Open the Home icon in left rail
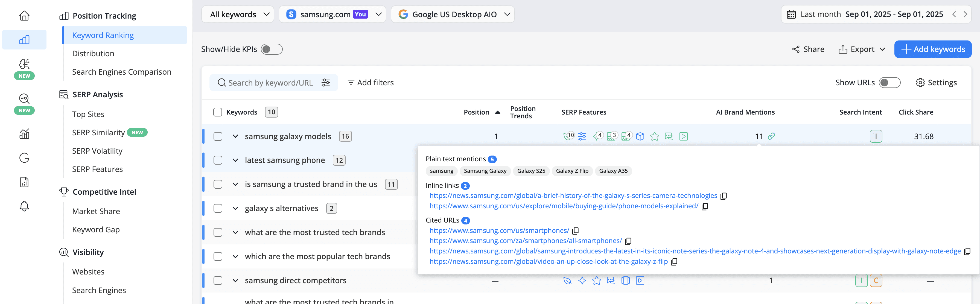This screenshot has width=980, height=304. [24, 16]
